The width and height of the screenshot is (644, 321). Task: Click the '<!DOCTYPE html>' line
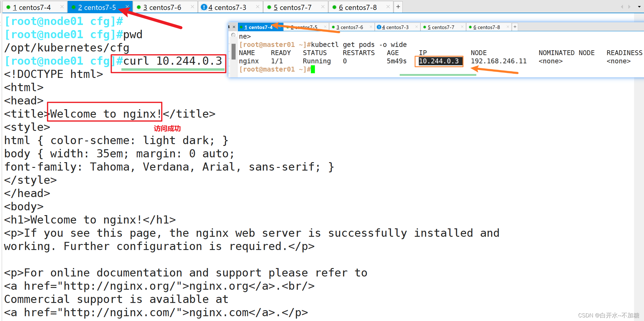coord(53,74)
